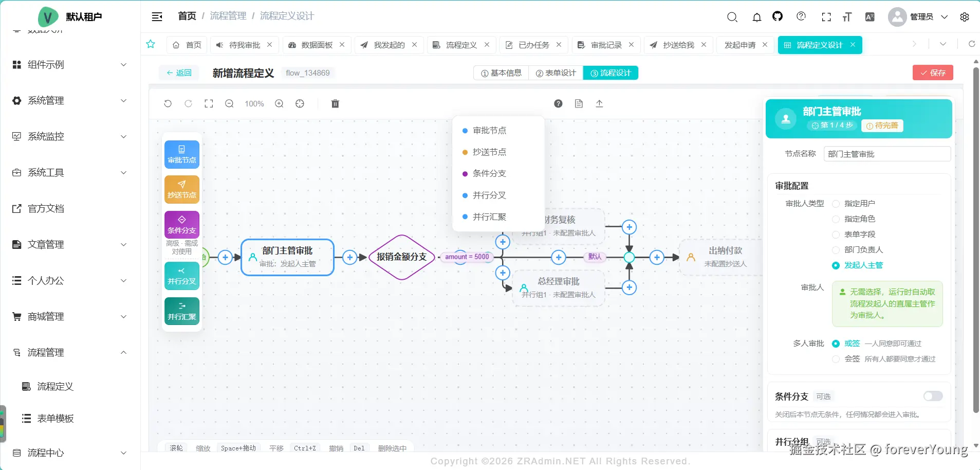
Task: Zoom in the flow canvas
Action: click(279, 103)
